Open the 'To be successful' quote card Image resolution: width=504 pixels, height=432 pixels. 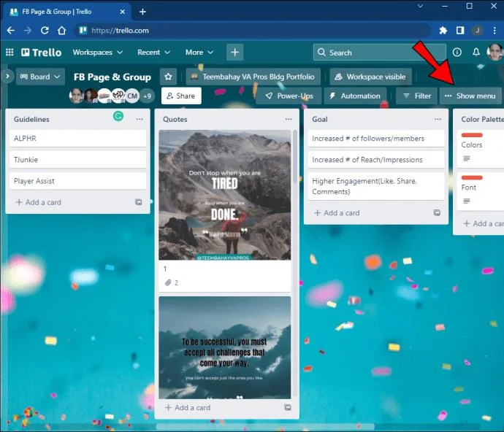click(225, 348)
